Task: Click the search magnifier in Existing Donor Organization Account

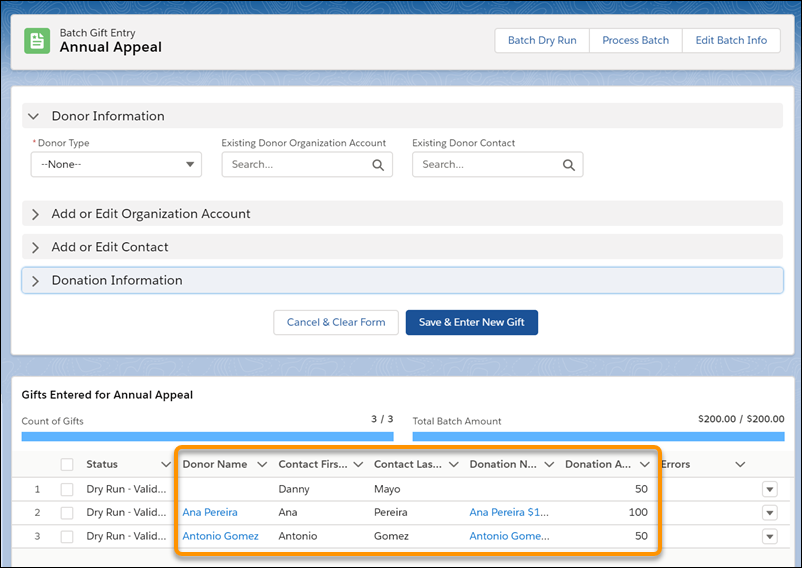Action: [x=378, y=165]
